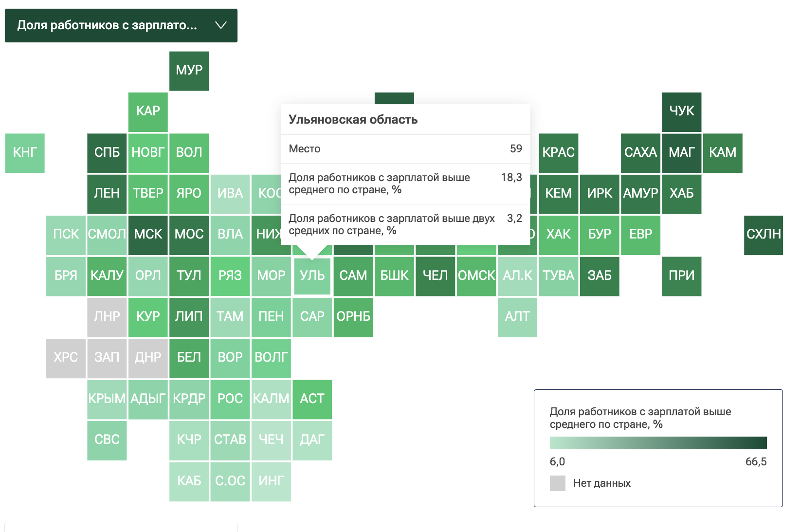800x532 pixels.
Task: Select the МУР region tile
Action: coord(189,71)
